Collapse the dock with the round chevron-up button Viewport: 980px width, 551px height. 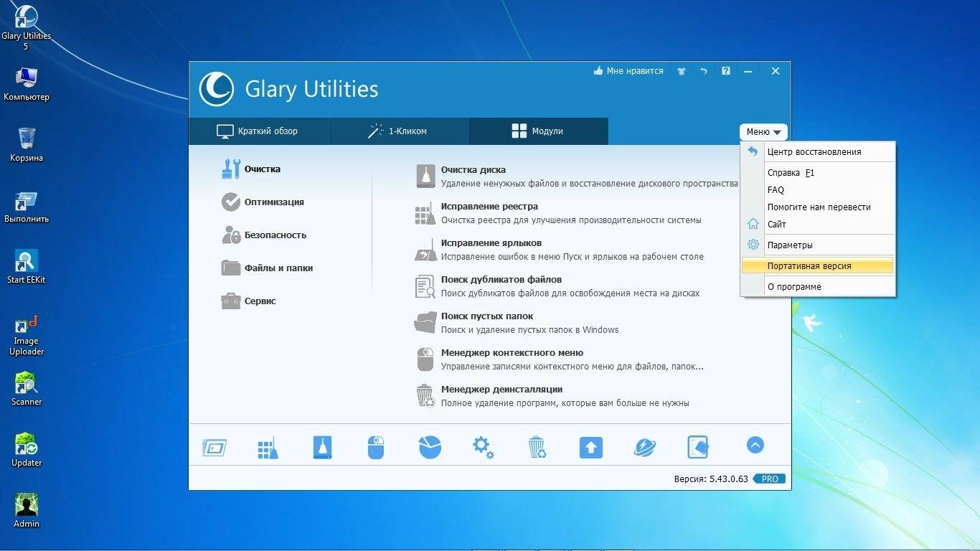(755, 445)
